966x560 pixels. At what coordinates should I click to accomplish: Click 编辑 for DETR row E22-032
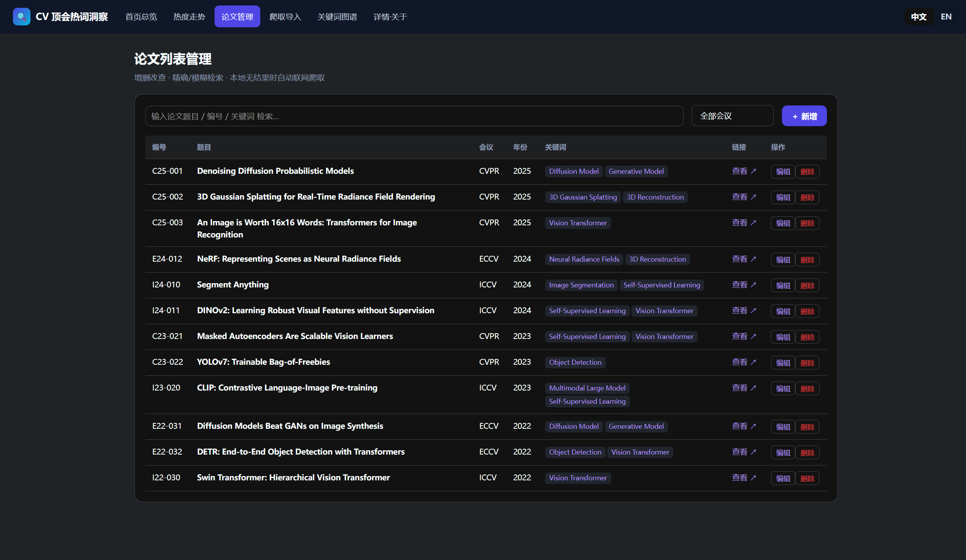coord(783,453)
